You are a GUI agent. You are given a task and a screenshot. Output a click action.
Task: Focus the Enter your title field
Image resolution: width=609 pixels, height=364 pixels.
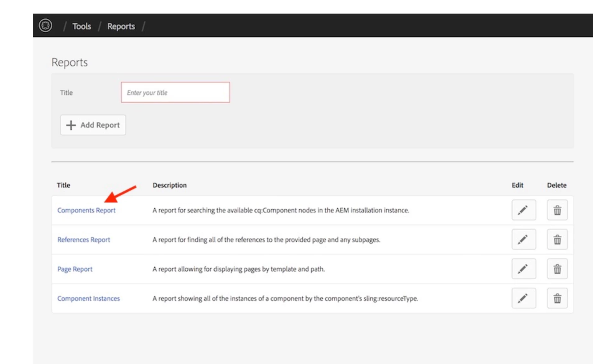[x=175, y=92]
